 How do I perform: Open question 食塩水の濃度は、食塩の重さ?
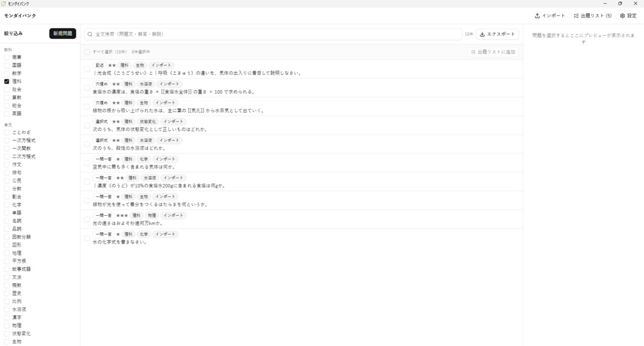click(x=174, y=92)
